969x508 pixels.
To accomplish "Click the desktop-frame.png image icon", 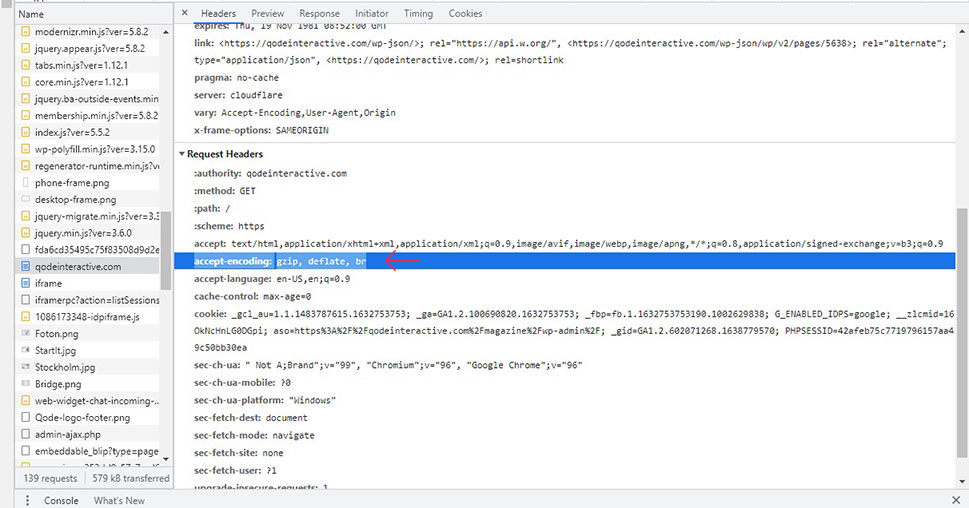I will 25,199.
